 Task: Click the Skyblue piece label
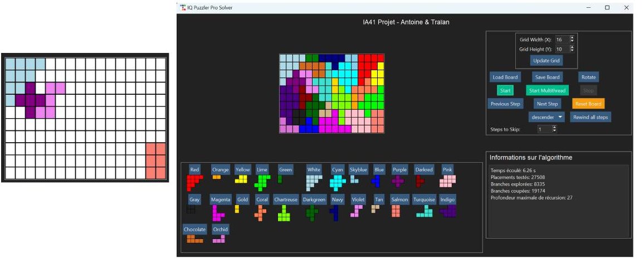click(x=358, y=169)
